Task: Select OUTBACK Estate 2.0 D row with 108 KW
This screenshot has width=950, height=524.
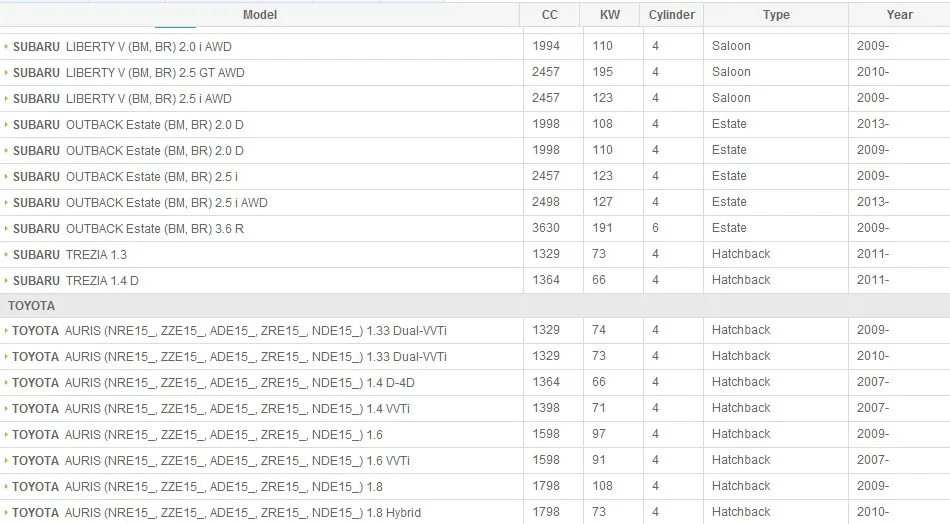Action: 475,124
